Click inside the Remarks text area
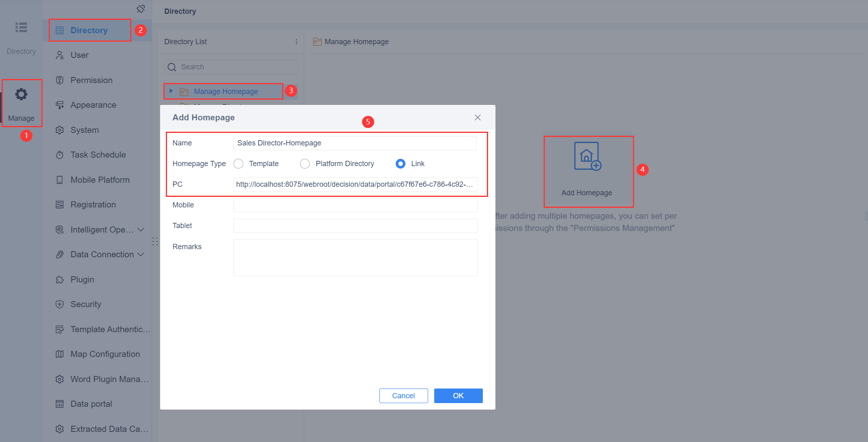 pos(355,257)
